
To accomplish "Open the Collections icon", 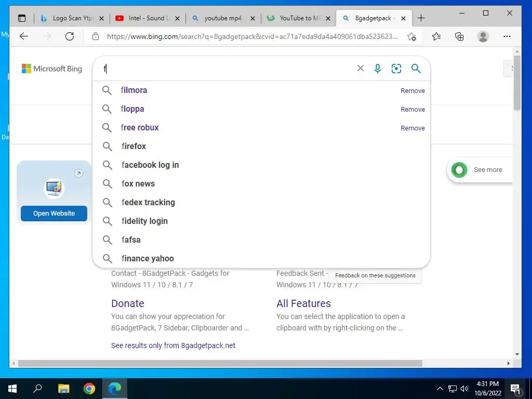I will (x=459, y=36).
